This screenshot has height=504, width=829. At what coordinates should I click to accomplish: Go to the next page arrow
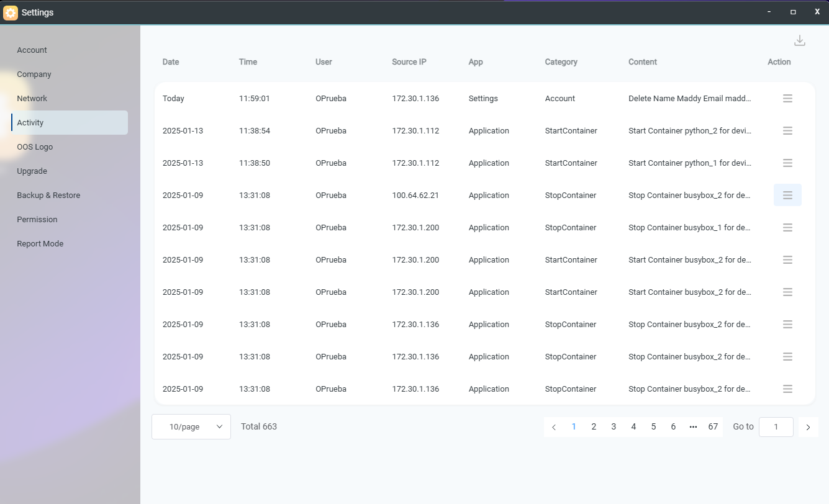[x=808, y=427]
